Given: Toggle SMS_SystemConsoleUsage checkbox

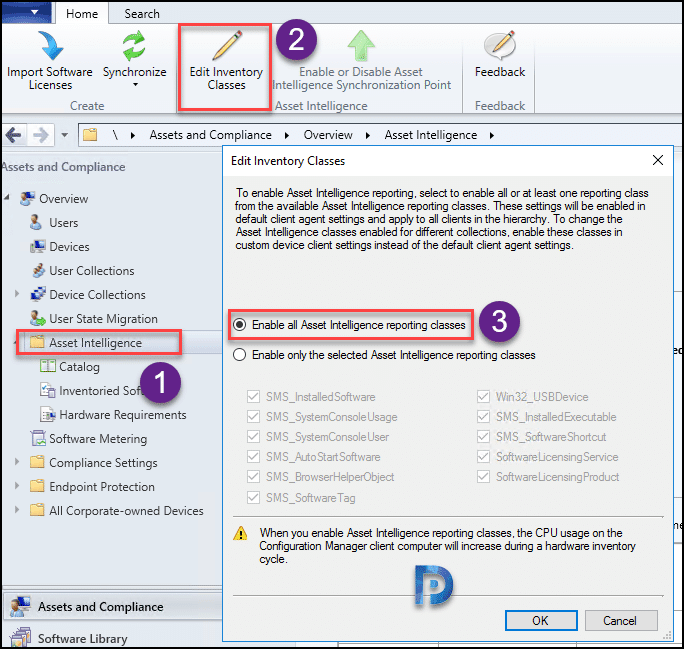Looking at the screenshot, I should (x=253, y=417).
